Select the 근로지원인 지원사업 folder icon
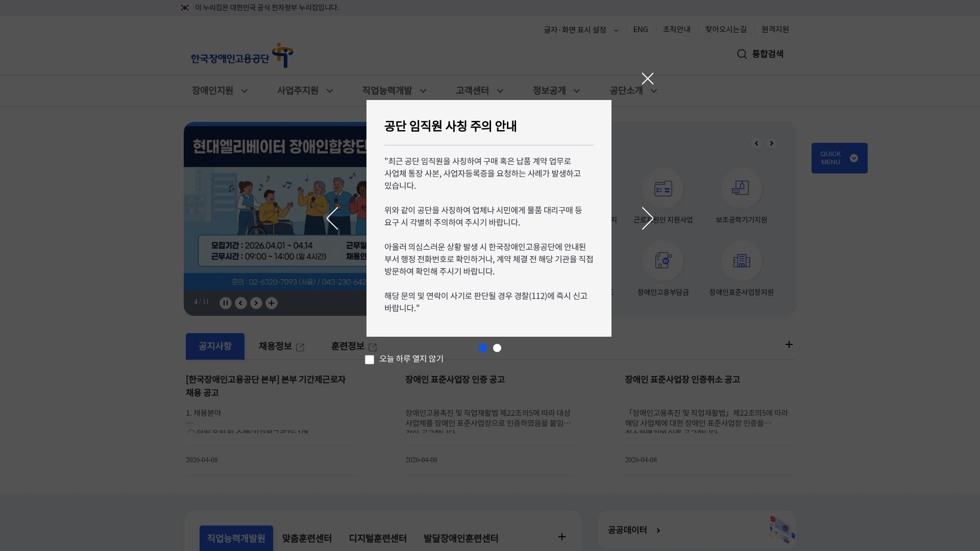Viewport: 980px width, 551px height. [x=663, y=188]
